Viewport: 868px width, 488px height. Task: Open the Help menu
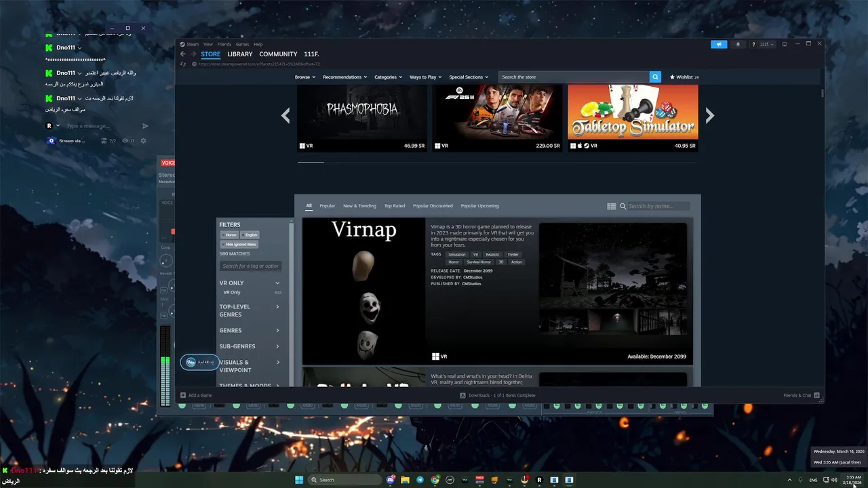click(x=258, y=44)
